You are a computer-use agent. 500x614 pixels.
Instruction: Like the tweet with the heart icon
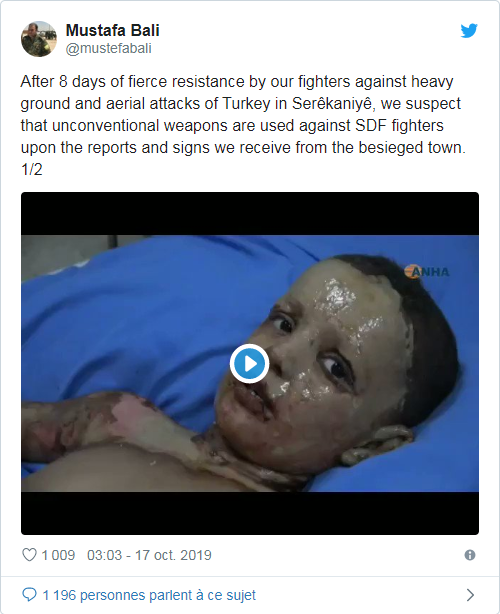[29, 555]
